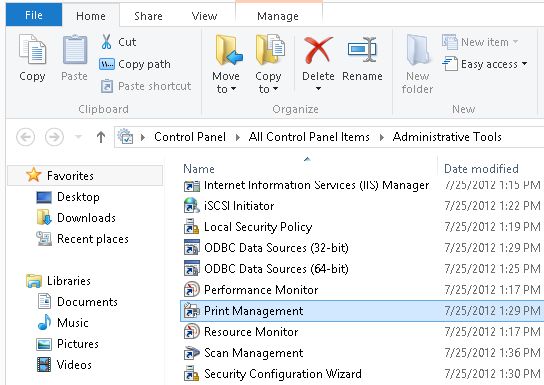Expand chevron after All Control Panel Items

point(382,137)
